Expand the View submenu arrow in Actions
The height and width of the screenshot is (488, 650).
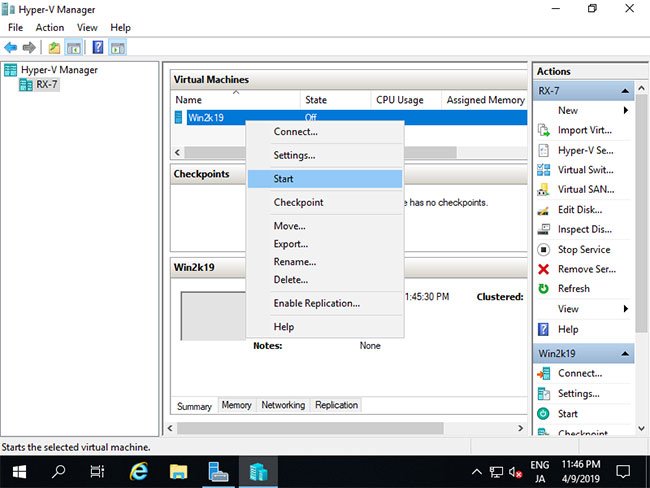pos(626,309)
